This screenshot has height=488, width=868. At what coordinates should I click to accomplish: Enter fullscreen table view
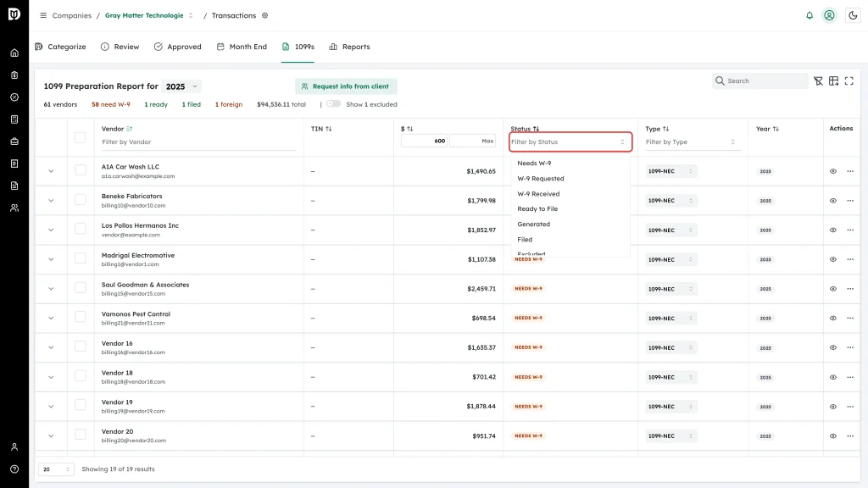(x=849, y=80)
